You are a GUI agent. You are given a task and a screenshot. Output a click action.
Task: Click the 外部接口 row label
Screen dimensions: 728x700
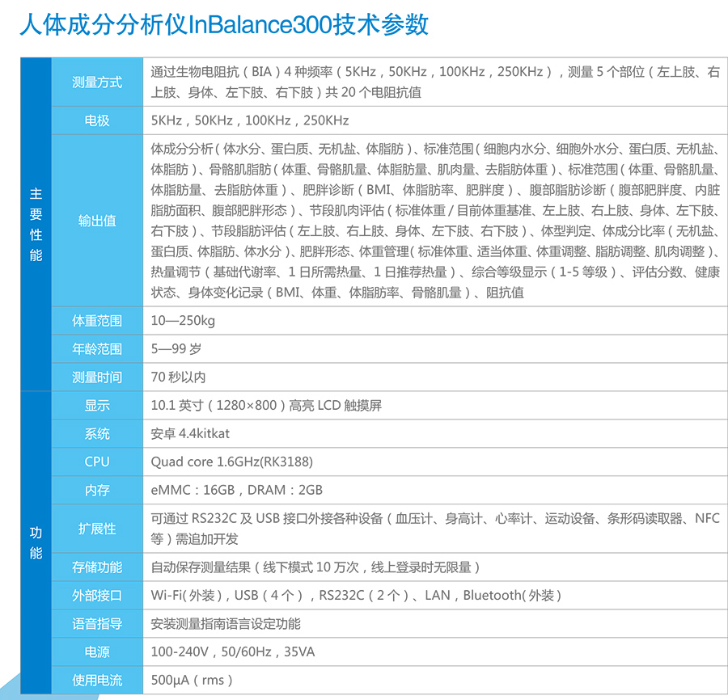point(97,595)
